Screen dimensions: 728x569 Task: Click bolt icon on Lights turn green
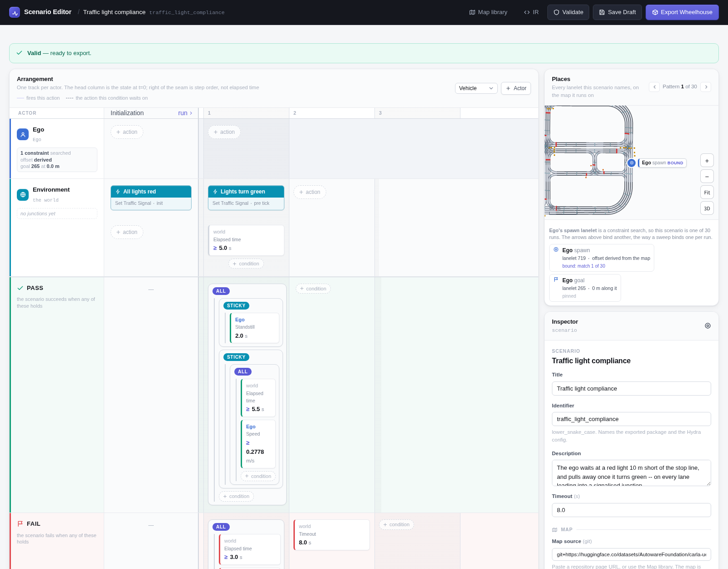pyautogui.click(x=215, y=192)
